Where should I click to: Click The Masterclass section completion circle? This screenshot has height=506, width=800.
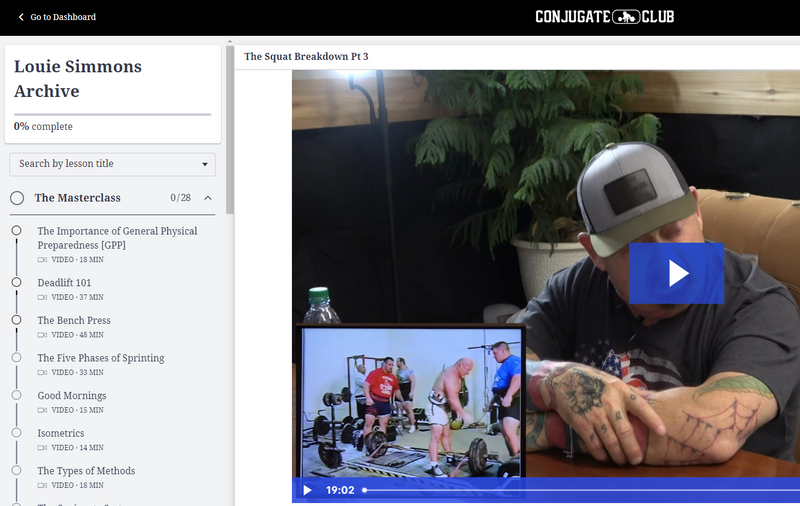(x=17, y=198)
